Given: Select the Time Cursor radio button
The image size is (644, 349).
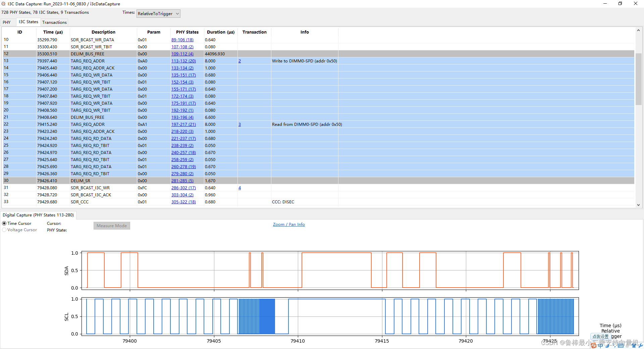Looking at the screenshot, I should pyautogui.click(x=4, y=223).
